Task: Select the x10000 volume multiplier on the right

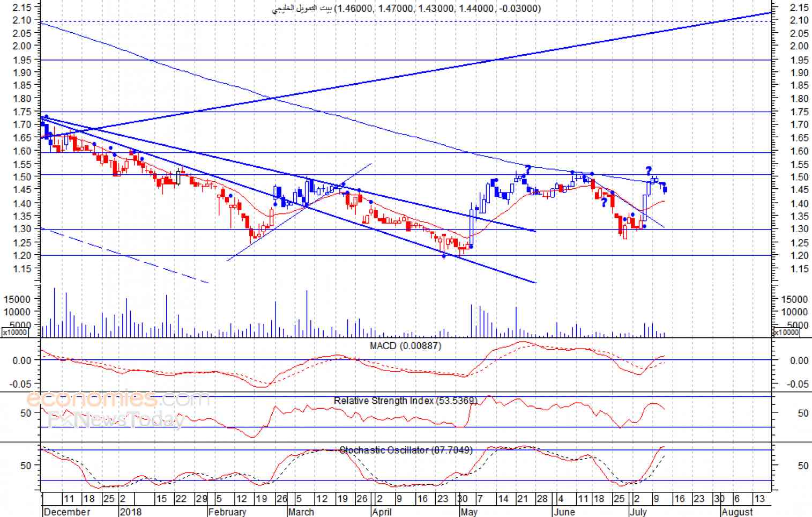Action: [x=787, y=333]
